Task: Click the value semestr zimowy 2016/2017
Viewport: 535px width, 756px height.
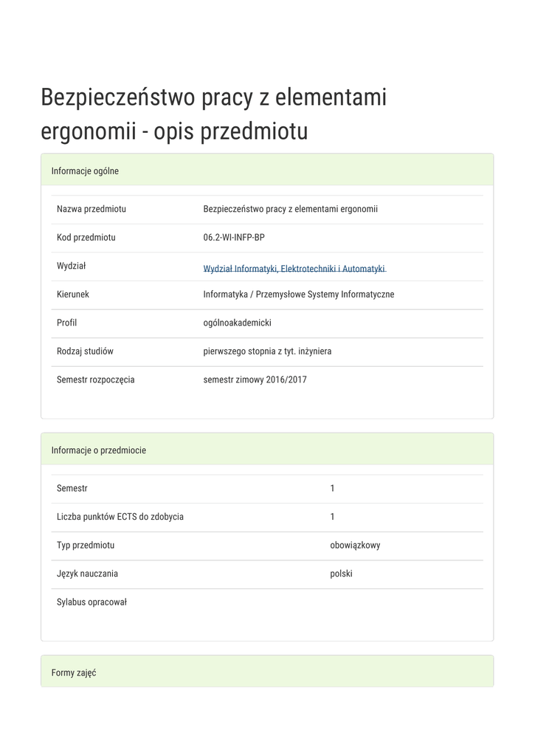Action: [x=255, y=380]
